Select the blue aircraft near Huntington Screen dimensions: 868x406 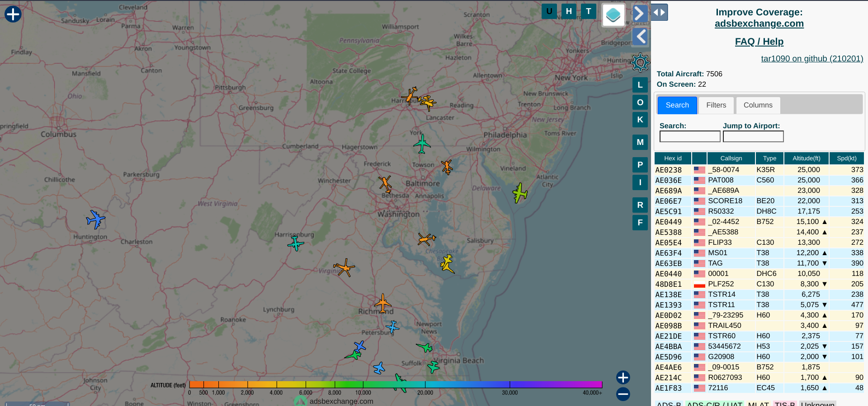96,219
